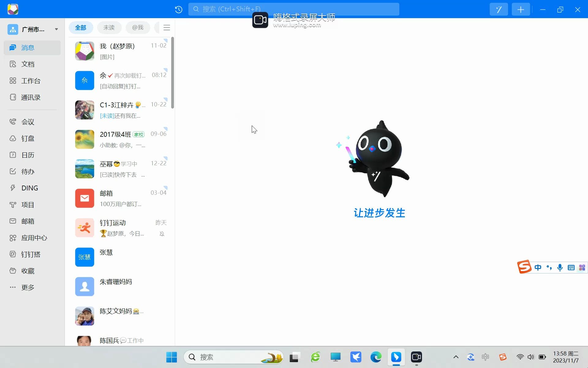Open the 钉钉运动 conversation
Viewport: 588px width, 368px height.
coord(120,228)
